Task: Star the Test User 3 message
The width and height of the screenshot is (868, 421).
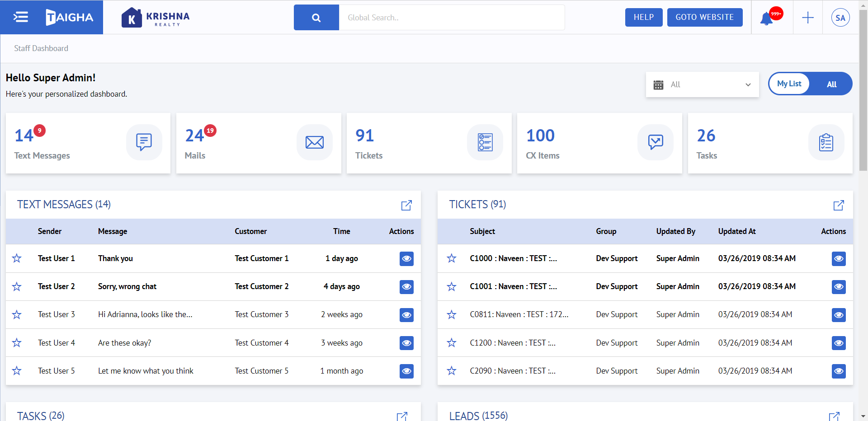Action: pyautogui.click(x=17, y=314)
